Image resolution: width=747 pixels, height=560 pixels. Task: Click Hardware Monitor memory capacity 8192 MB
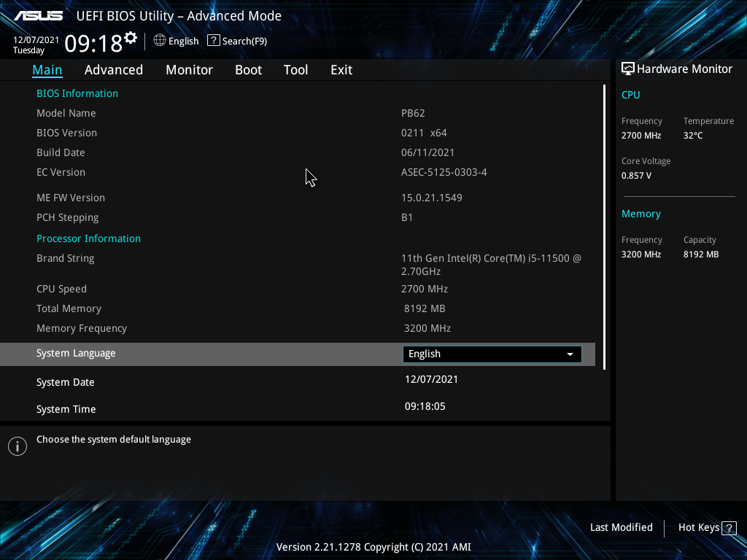[x=701, y=254]
